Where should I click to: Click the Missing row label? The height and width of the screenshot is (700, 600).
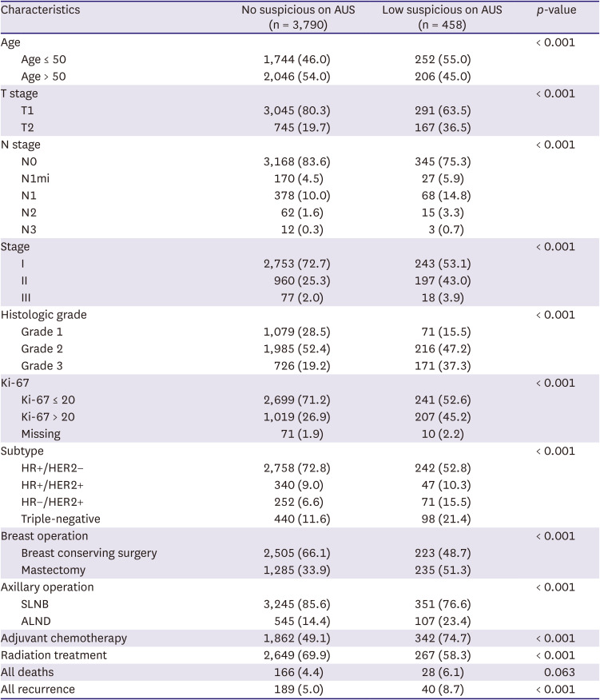(42, 433)
